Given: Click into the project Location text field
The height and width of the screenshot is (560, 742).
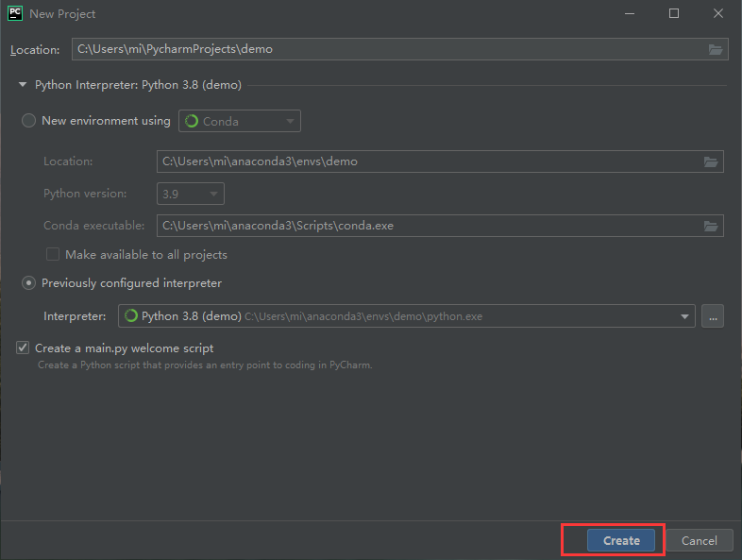Looking at the screenshot, I should [x=387, y=49].
